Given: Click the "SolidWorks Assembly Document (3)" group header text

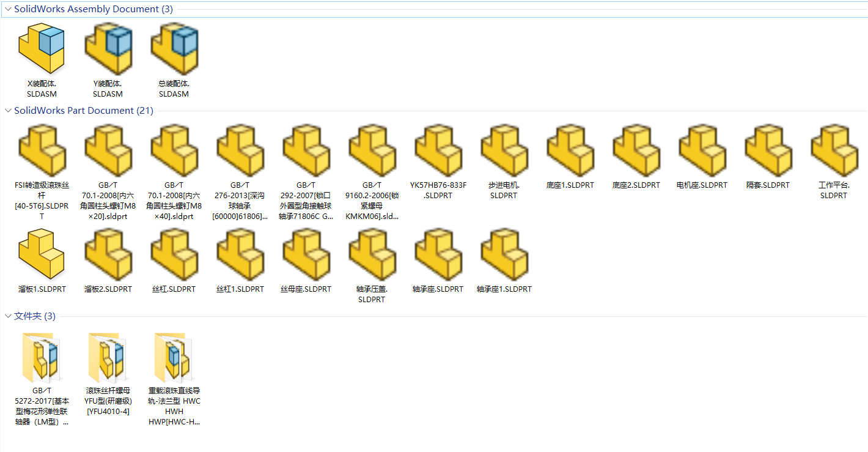Looking at the screenshot, I should [94, 9].
